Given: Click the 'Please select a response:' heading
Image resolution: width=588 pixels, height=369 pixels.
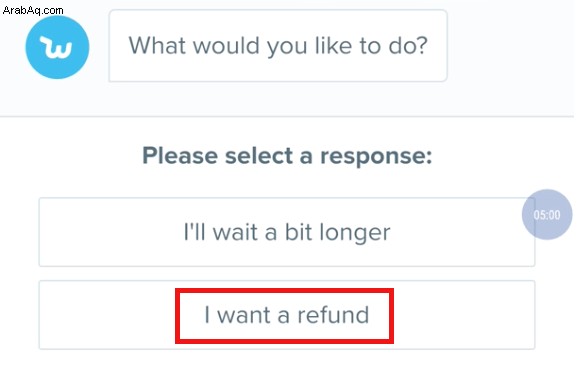Looking at the screenshot, I should [x=287, y=155].
